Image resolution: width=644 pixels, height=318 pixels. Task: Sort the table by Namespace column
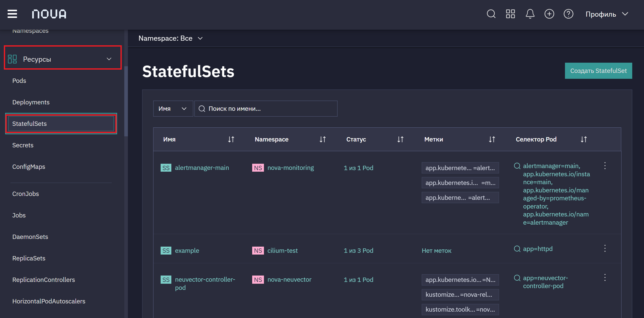click(323, 139)
